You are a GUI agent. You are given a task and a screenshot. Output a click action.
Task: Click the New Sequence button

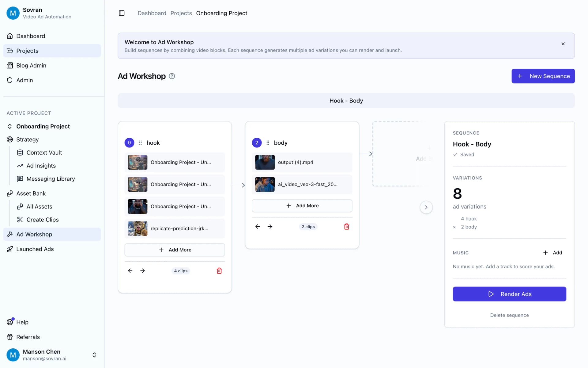[x=543, y=76]
